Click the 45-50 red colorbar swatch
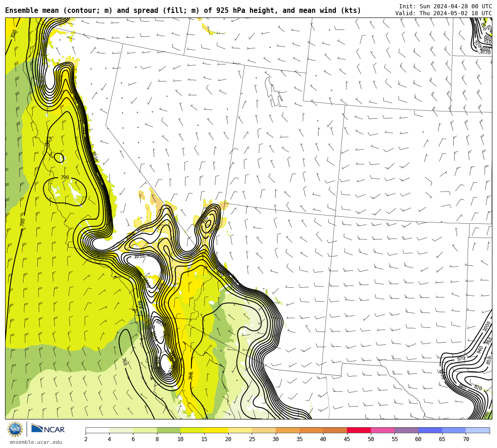This screenshot has width=497, height=448. click(359, 430)
